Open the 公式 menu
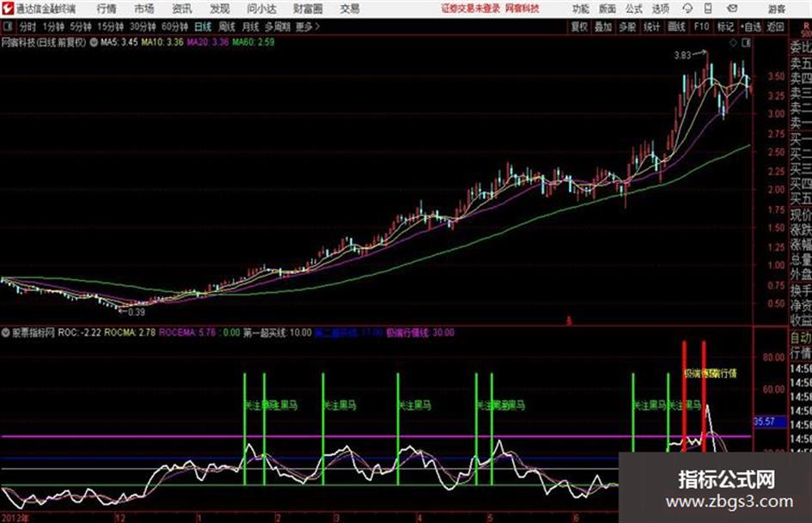Image resolution: width=812 pixels, height=523 pixels. 634,9
